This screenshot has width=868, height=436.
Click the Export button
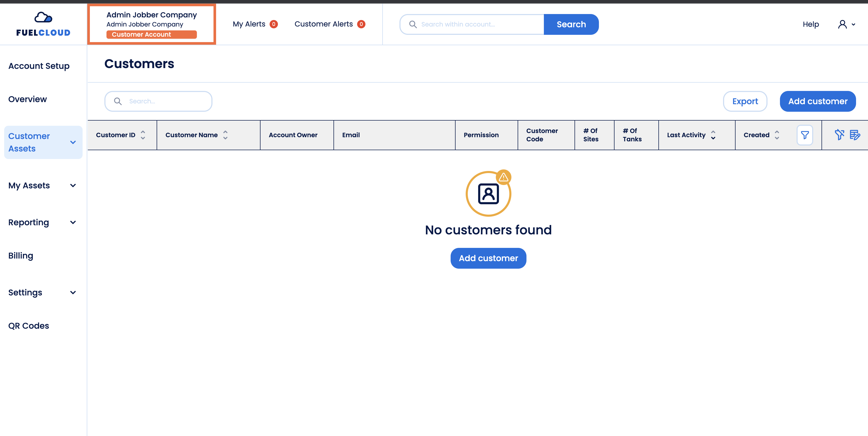coord(745,101)
